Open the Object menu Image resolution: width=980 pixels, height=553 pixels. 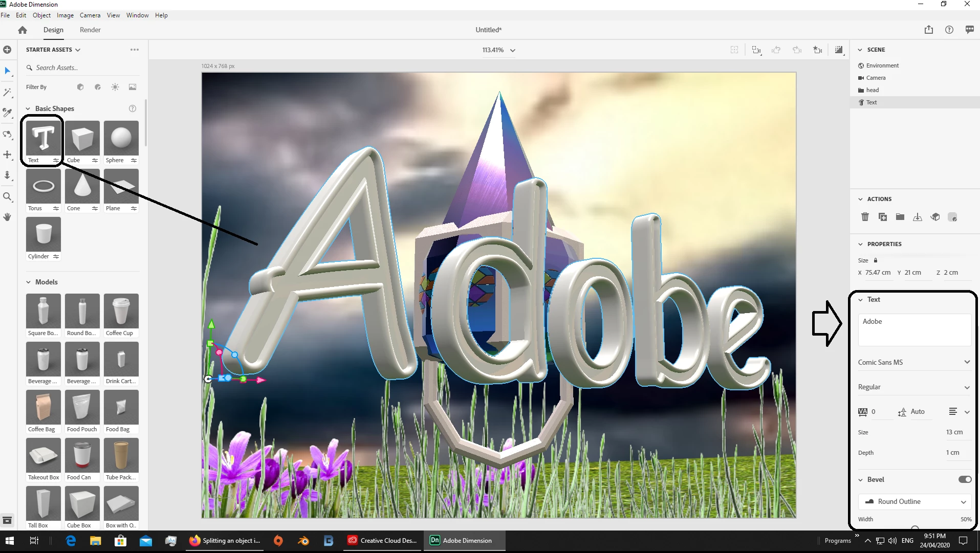(x=41, y=15)
